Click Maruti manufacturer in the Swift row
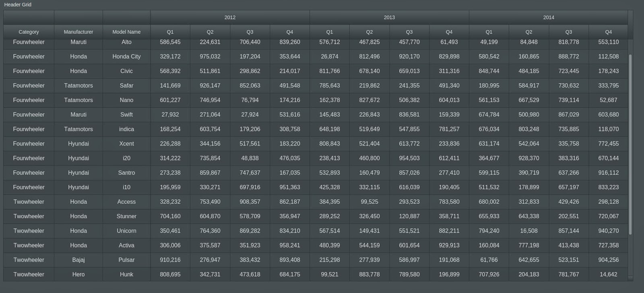 pos(78,115)
